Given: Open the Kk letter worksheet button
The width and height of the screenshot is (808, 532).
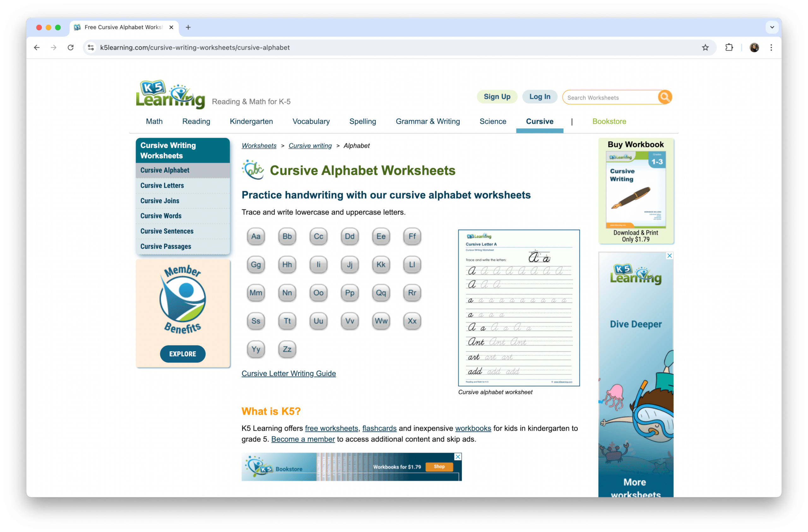Looking at the screenshot, I should (381, 264).
